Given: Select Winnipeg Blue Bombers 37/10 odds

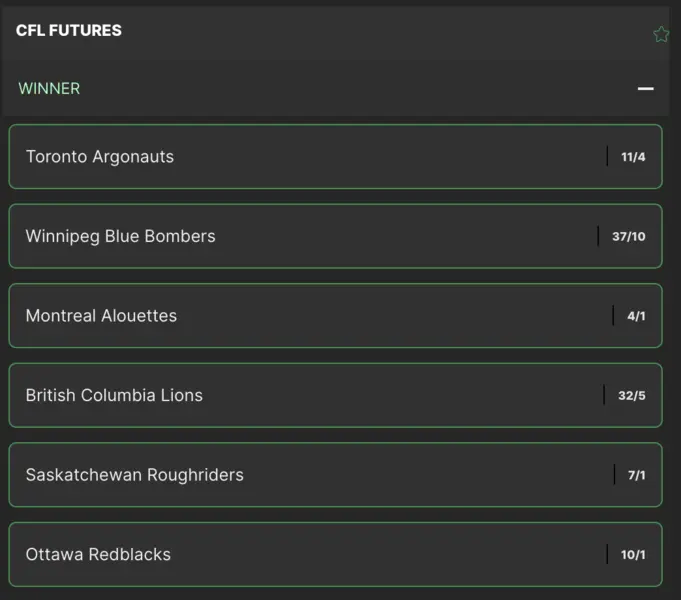Looking at the screenshot, I should click(x=628, y=237).
